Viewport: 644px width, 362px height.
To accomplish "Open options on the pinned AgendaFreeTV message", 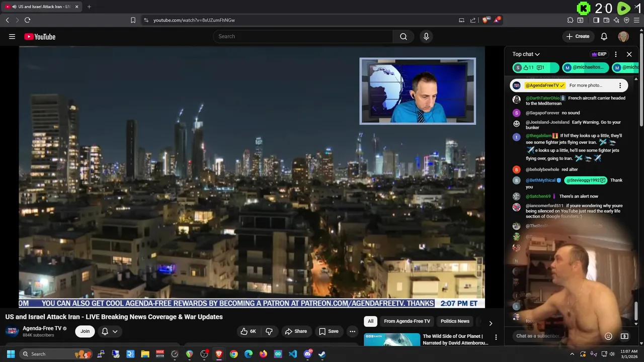I will tap(620, 85).
